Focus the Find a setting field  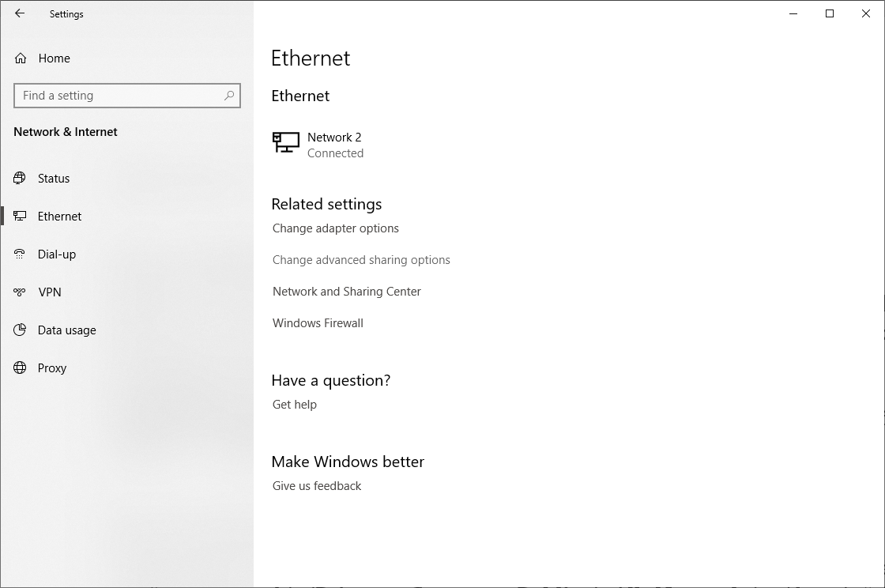coord(127,96)
